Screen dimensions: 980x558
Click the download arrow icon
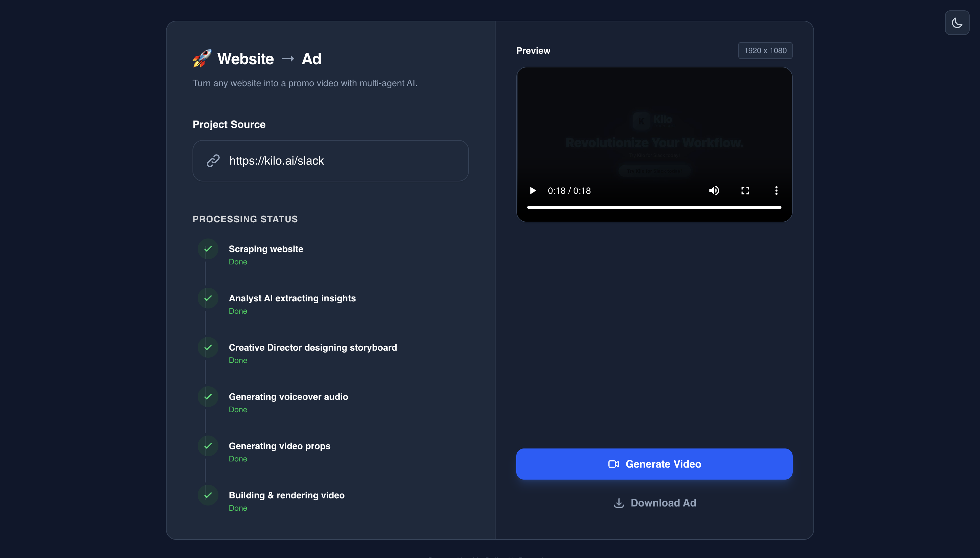(619, 503)
